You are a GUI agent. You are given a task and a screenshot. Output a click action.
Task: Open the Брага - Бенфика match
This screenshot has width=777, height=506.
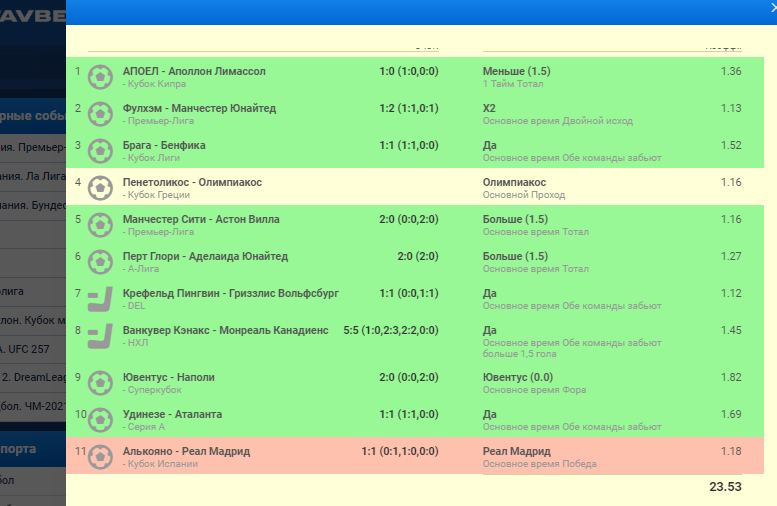164,145
